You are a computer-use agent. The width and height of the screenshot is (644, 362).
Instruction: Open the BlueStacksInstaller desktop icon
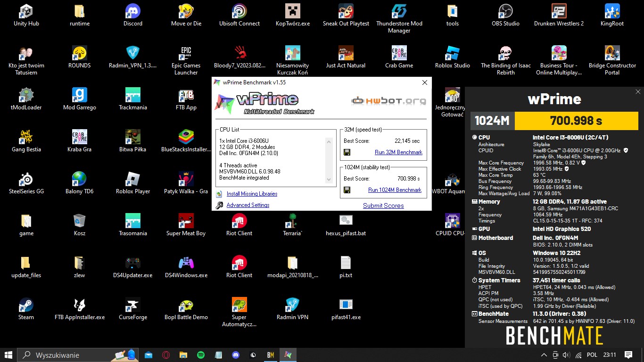tap(186, 141)
